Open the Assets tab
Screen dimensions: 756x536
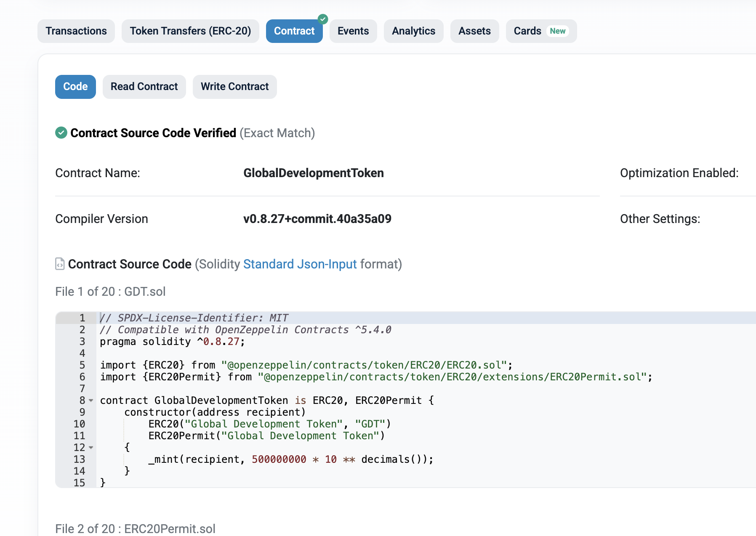tap(474, 31)
